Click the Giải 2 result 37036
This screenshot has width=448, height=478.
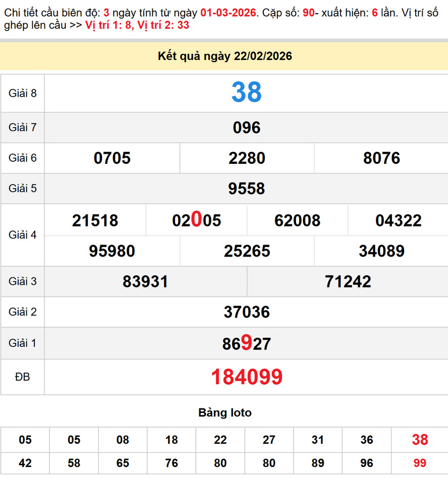pyautogui.click(x=246, y=312)
